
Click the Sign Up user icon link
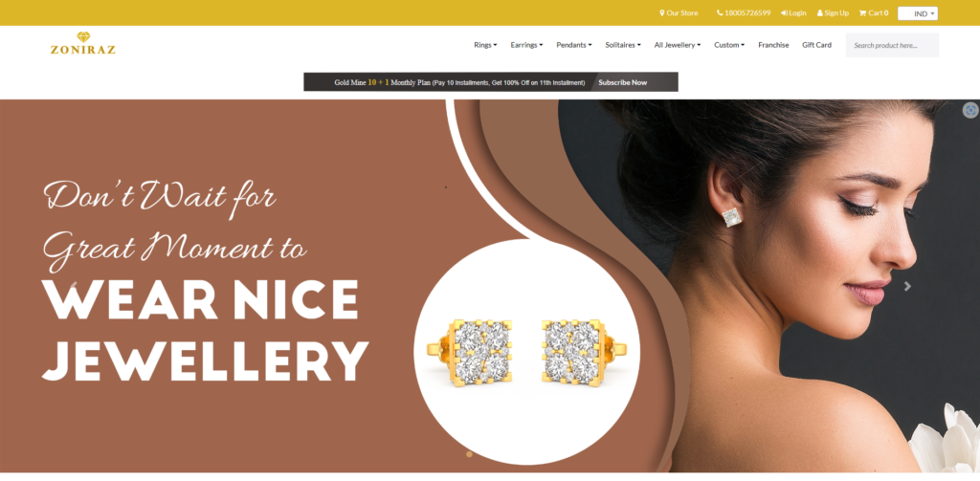(834, 12)
